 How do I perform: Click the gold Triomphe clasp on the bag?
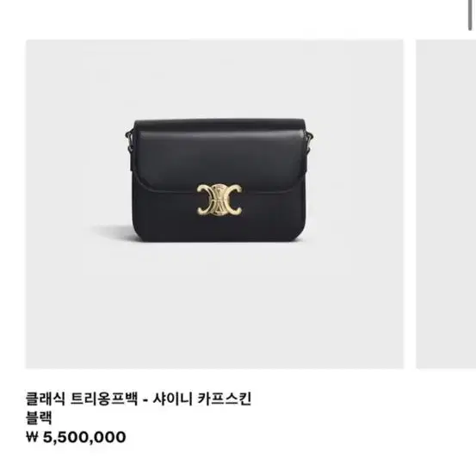tap(219, 200)
